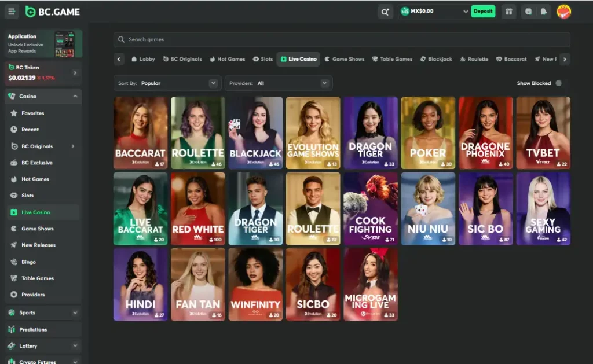Open the BC Token price arrow
The height and width of the screenshot is (364, 593).
pyautogui.click(x=75, y=73)
